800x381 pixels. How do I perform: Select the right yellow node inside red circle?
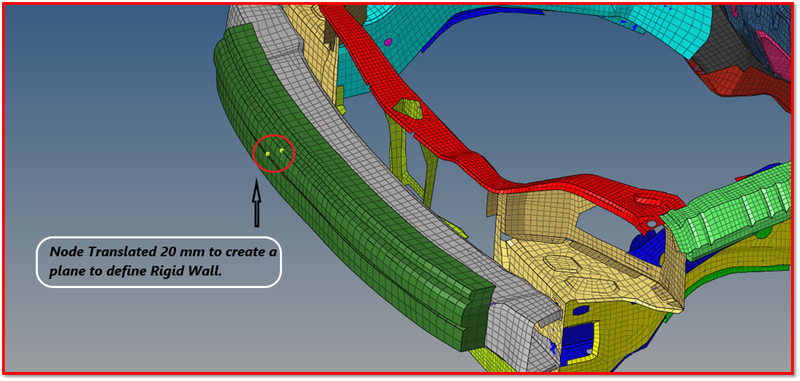tap(282, 150)
